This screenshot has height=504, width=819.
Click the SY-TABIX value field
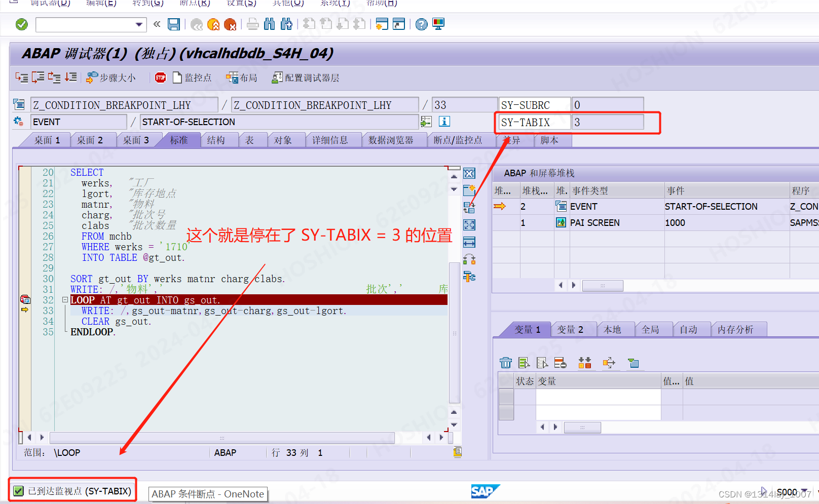pos(608,122)
